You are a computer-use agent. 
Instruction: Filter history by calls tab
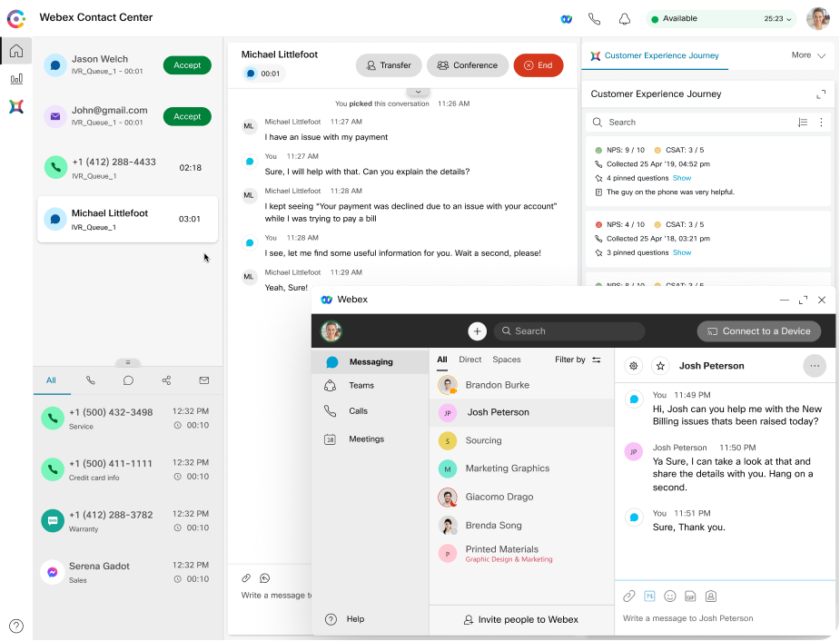[x=91, y=380]
